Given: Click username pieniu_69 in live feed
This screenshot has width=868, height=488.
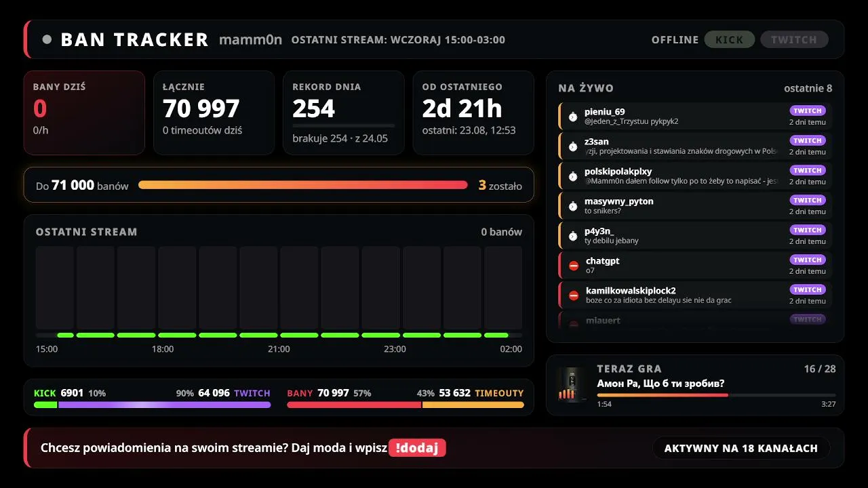Looking at the screenshot, I should [x=605, y=112].
